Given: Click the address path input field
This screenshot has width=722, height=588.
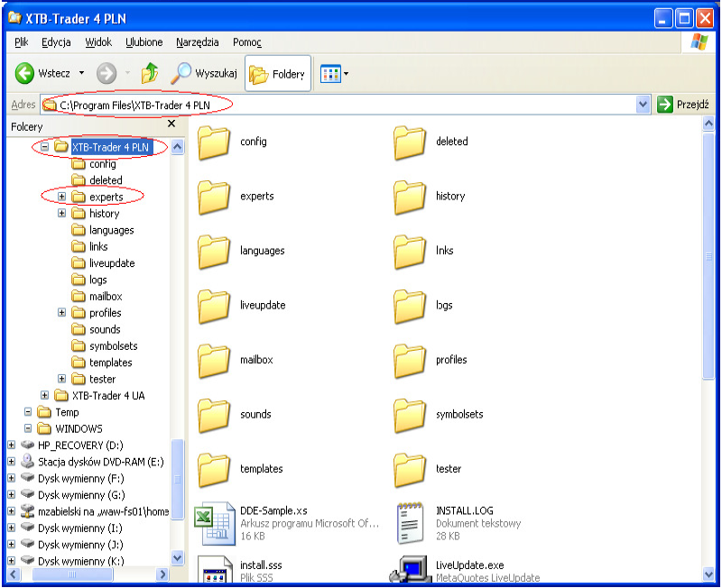Looking at the screenshot, I should [x=343, y=105].
